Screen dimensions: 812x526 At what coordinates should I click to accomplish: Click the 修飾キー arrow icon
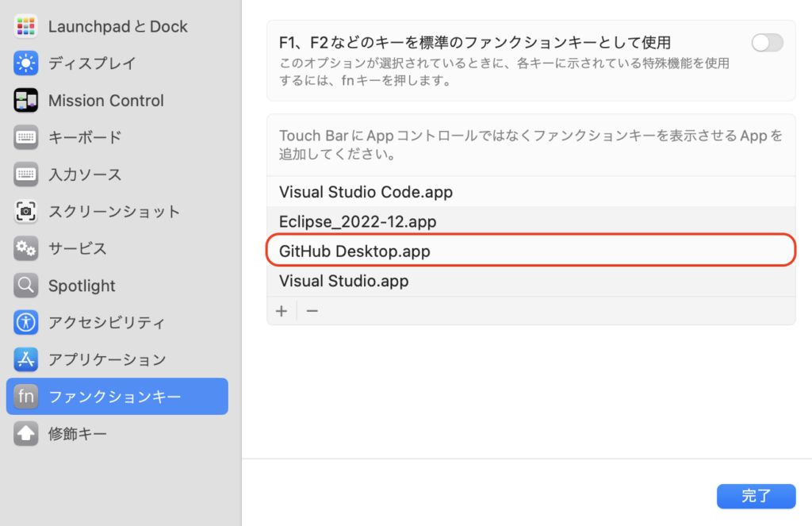pos(26,434)
